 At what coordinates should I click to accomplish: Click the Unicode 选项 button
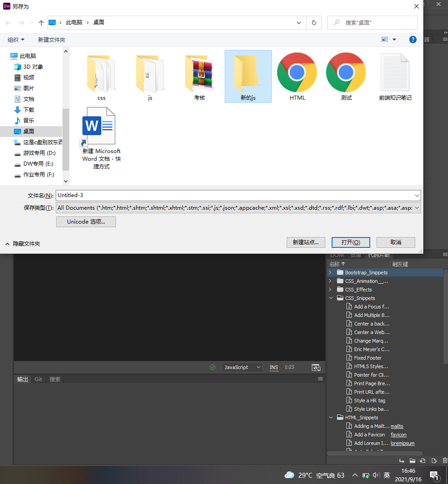click(x=86, y=222)
